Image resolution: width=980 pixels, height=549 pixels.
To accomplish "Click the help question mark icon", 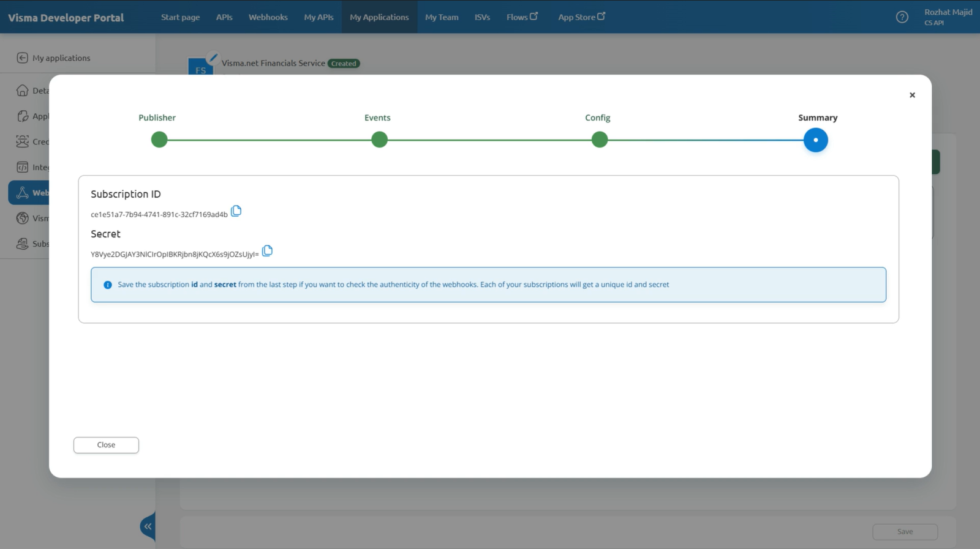I will (x=902, y=17).
